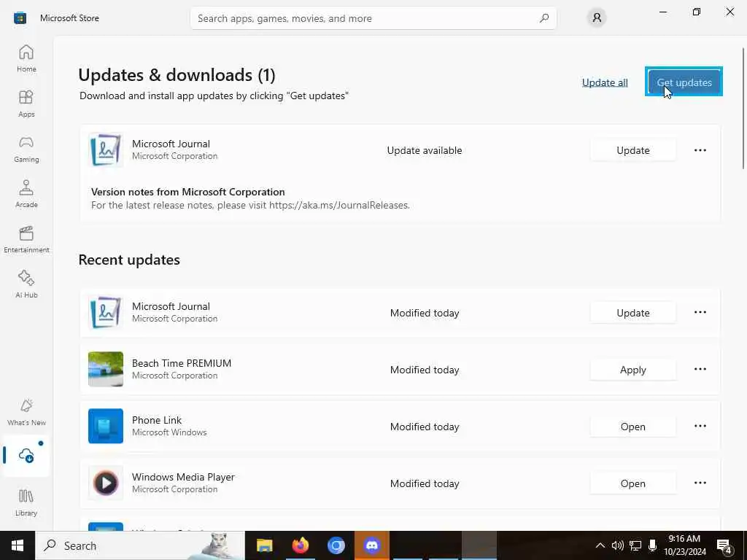Open more options for Phone Link
This screenshot has width=747, height=560.
click(700, 426)
